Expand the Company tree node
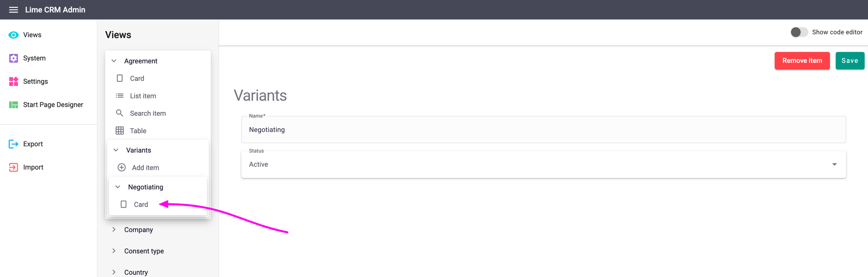868x277 pixels. 114,230
